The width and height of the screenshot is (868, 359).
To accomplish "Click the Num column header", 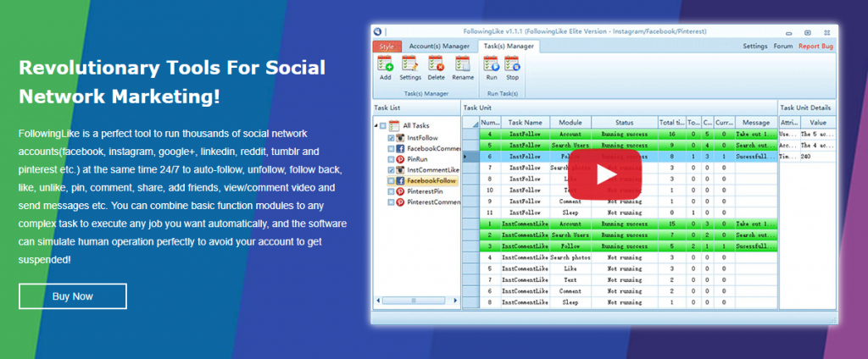I will [x=490, y=123].
